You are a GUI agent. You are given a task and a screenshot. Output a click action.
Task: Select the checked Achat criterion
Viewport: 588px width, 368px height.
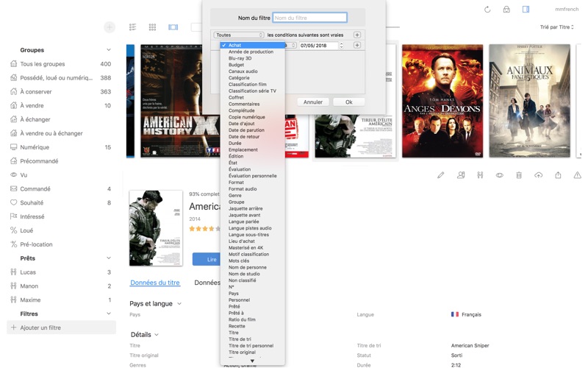(x=252, y=45)
